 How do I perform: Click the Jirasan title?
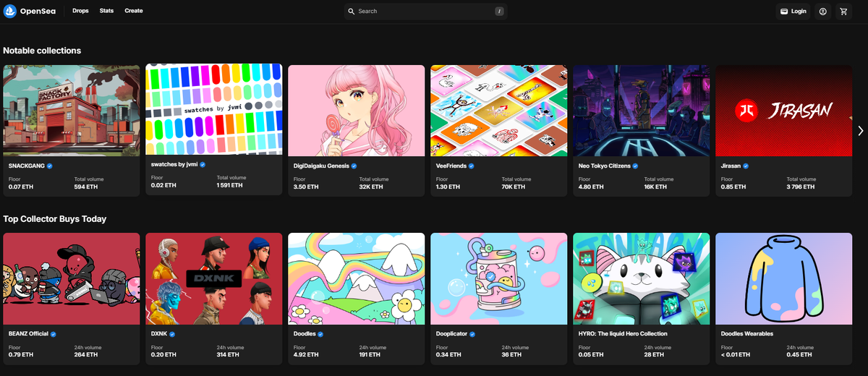click(731, 166)
